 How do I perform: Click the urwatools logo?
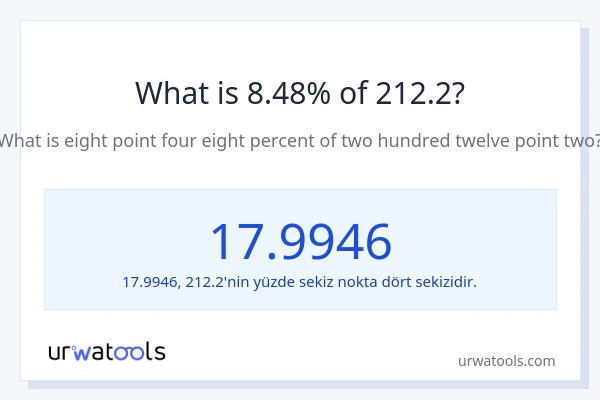pos(107,351)
